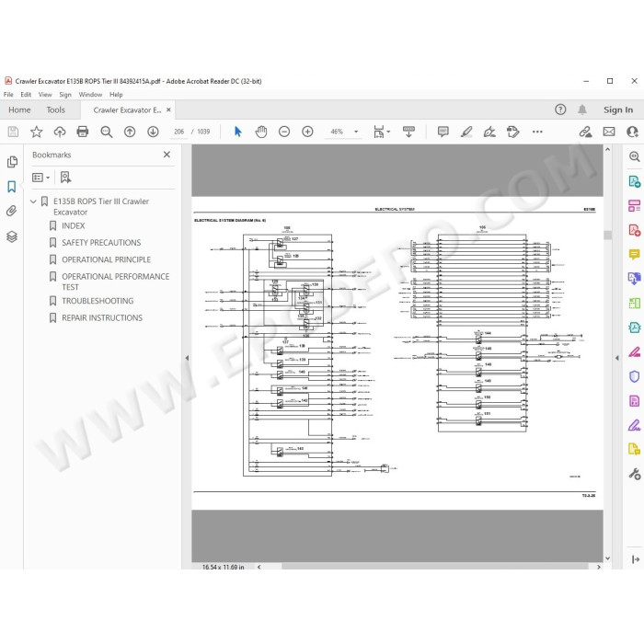The width and height of the screenshot is (644, 644).
Task: Open Page Thumbnails panel icon
Action: click(x=12, y=162)
